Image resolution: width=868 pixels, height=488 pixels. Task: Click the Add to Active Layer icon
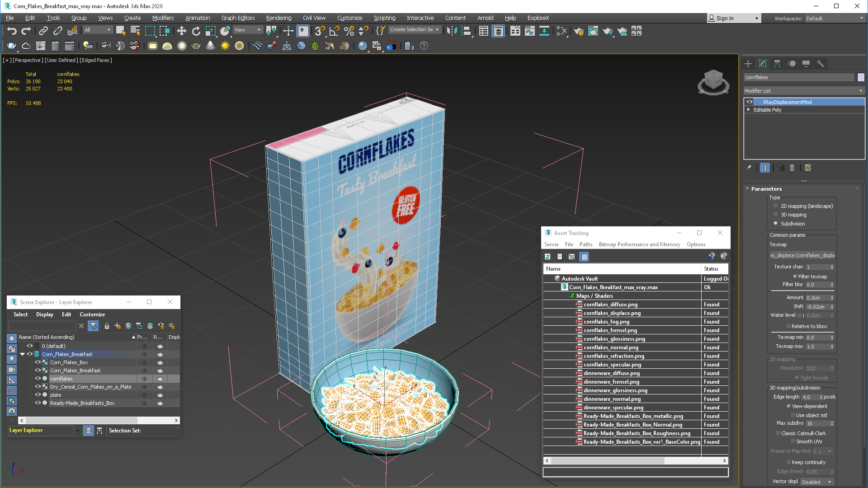tap(128, 326)
